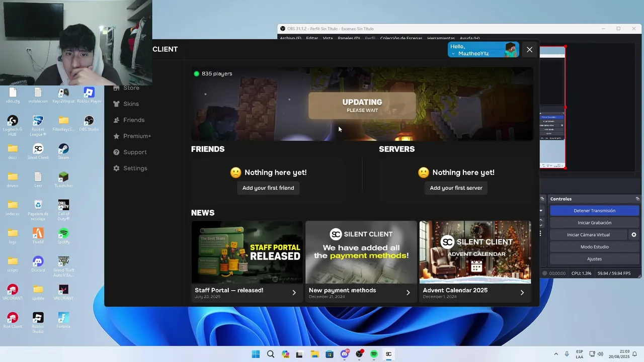Open Windows taskbar search
The image size is (644, 362).
(271, 354)
